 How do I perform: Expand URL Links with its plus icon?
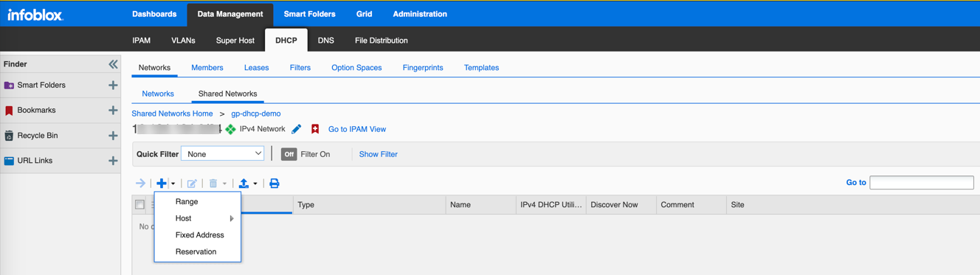coord(113,161)
